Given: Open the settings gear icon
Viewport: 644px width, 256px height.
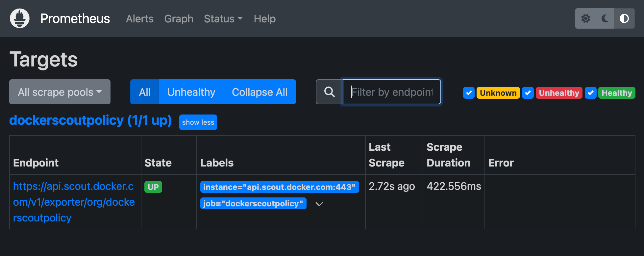Looking at the screenshot, I should (x=585, y=18).
